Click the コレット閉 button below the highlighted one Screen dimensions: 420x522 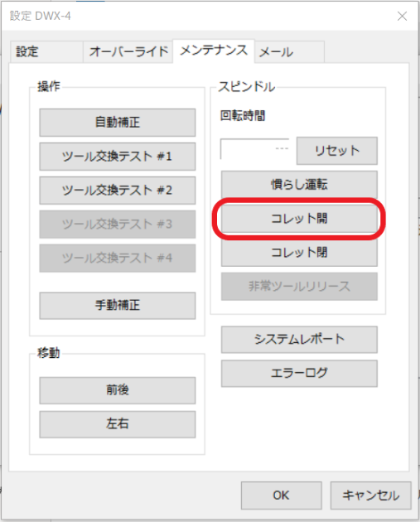click(299, 253)
